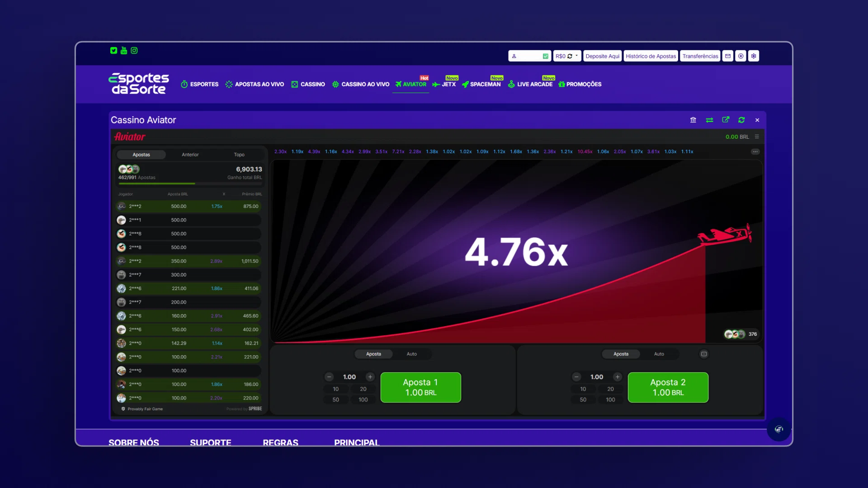Open the SPACEMAN menu item
The height and width of the screenshot is (488, 868).
[x=481, y=84]
